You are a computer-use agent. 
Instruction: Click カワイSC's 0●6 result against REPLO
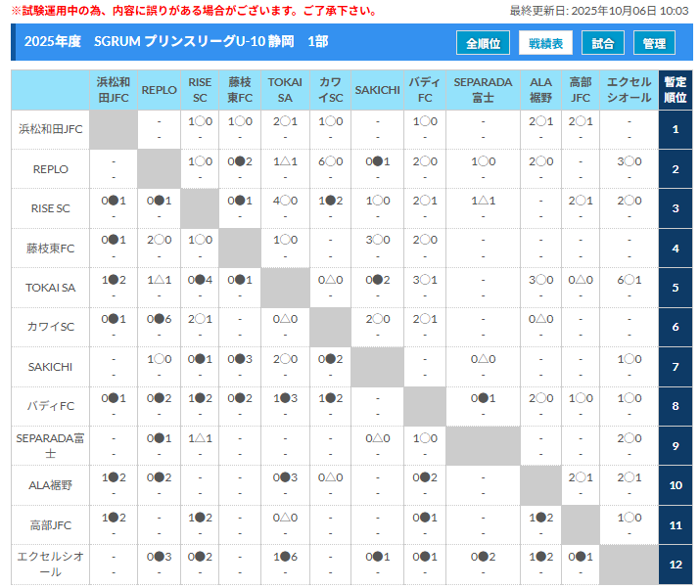coord(159,319)
